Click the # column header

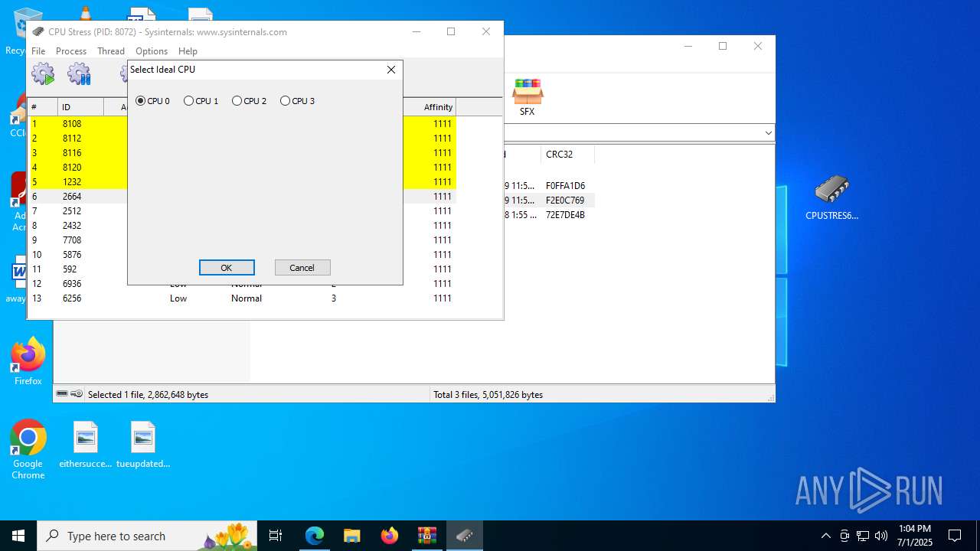point(43,107)
